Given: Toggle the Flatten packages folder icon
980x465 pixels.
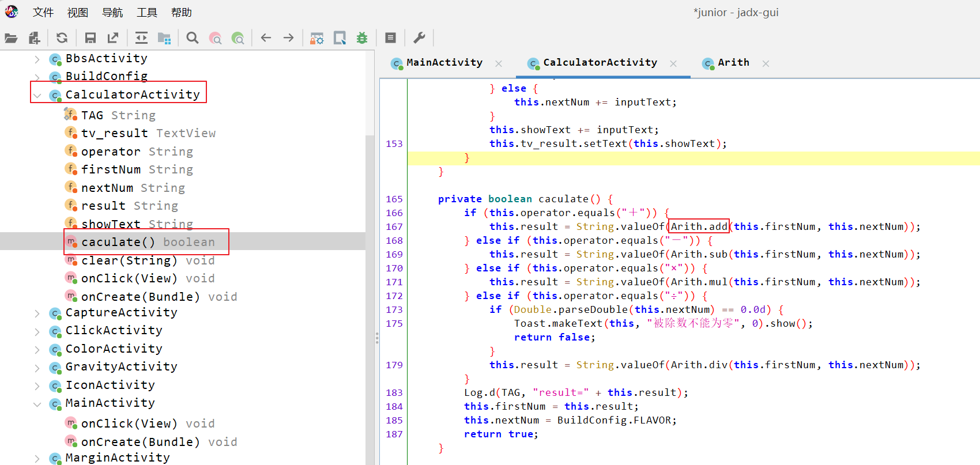Looking at the screenshot, I should (x=164, y=38).
